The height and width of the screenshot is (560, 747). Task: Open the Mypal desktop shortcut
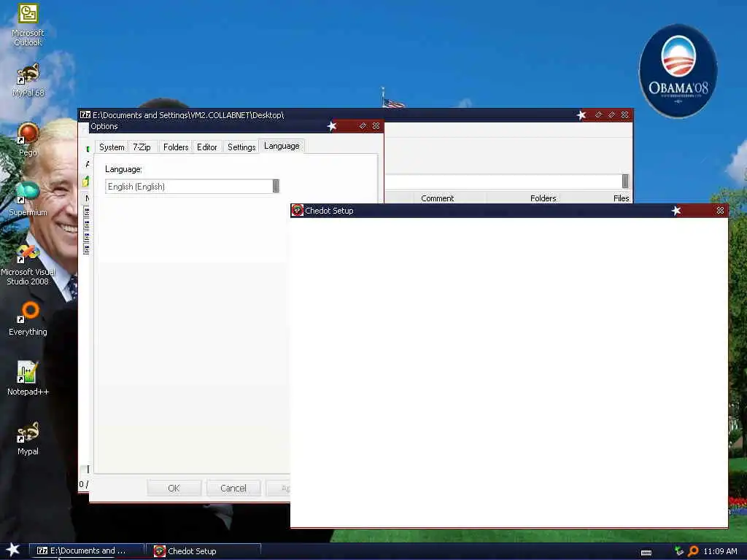pyautogui.click(x=28, y=438)
